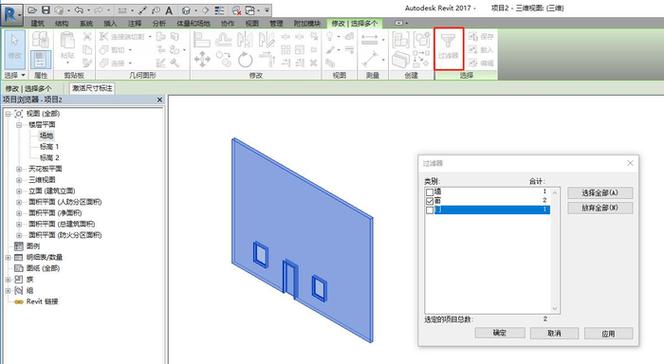Check the 门 (Door) category checkbox
664x364 pixels.
[x=429, y=210]
